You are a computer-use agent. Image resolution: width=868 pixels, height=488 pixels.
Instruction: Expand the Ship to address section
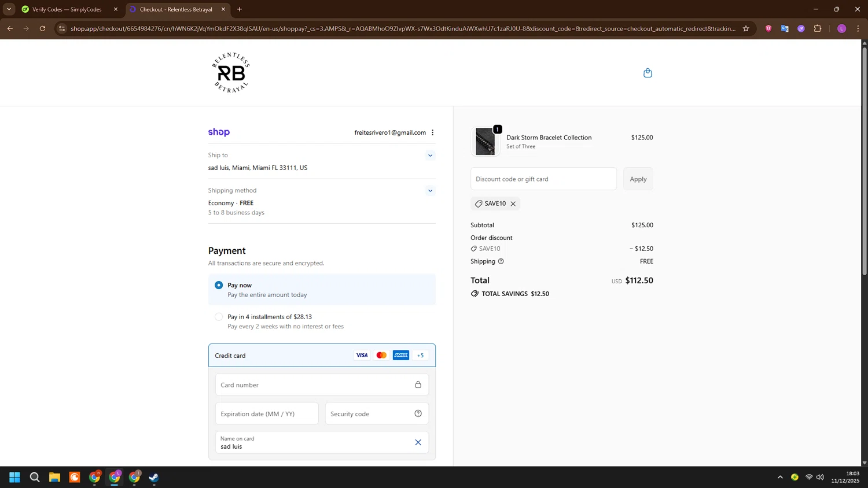click(430, 155)
